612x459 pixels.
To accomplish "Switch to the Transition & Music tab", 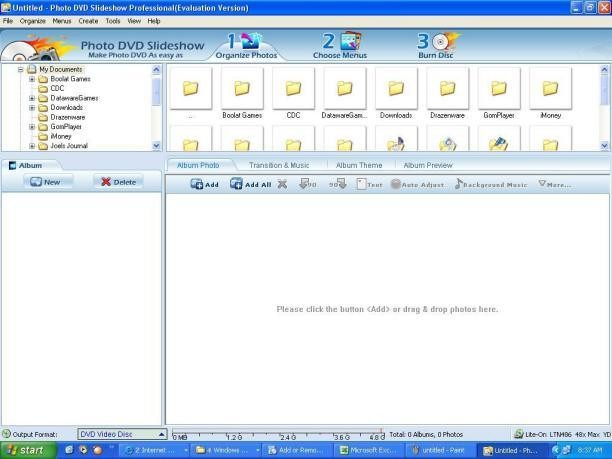I will [x=279, y=165].
